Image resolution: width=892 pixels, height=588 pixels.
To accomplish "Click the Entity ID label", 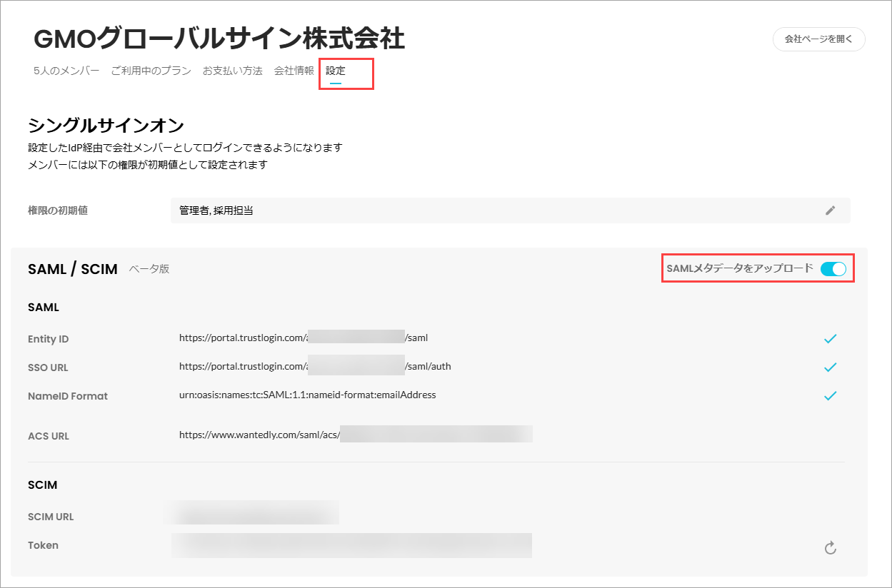I will tap(49, 339).
